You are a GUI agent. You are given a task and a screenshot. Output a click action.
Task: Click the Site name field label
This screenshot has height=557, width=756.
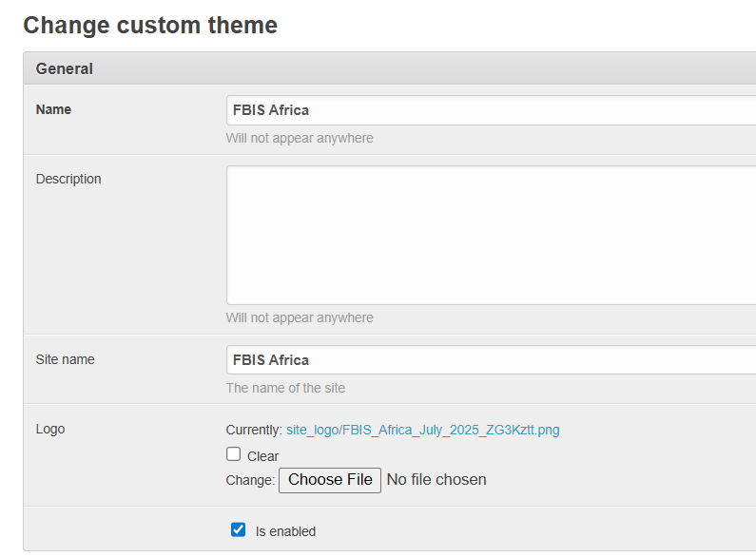coord(65,359)
